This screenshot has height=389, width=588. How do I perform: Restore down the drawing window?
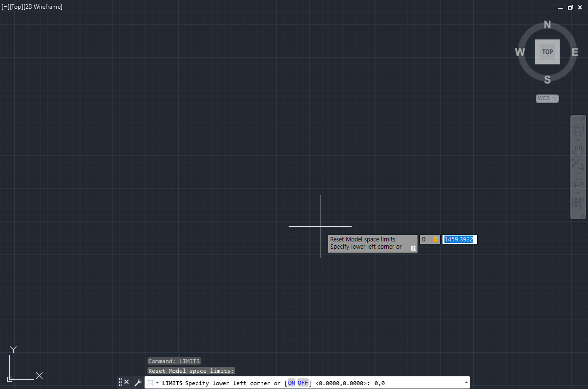point(570,7)
